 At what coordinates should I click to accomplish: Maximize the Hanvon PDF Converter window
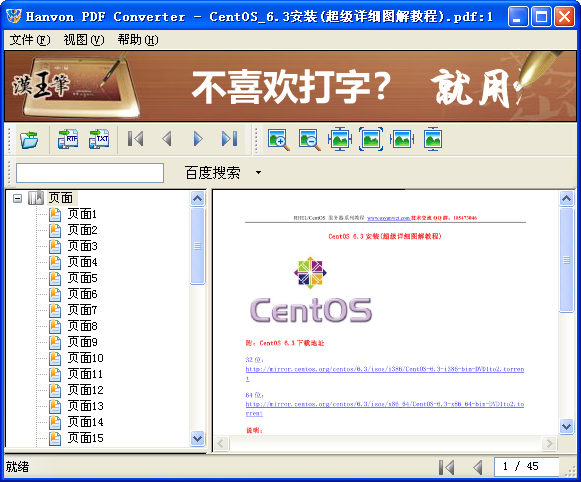point(541,17)
